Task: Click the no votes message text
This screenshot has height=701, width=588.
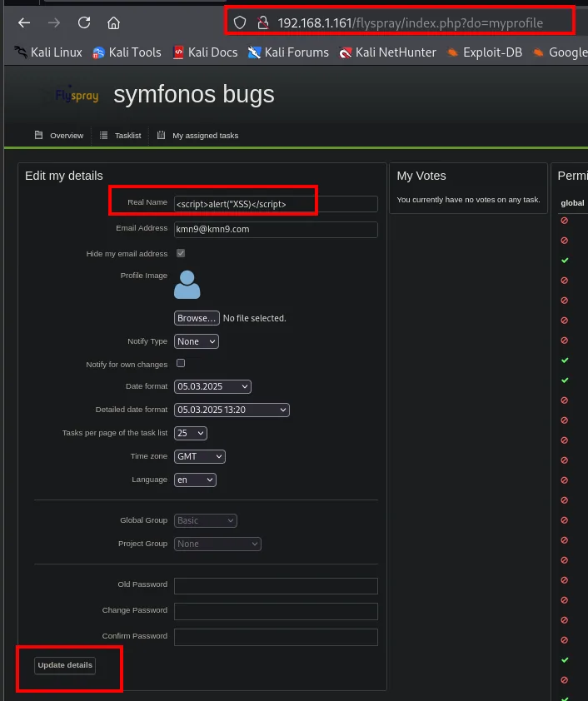Action: coord(468,200)
